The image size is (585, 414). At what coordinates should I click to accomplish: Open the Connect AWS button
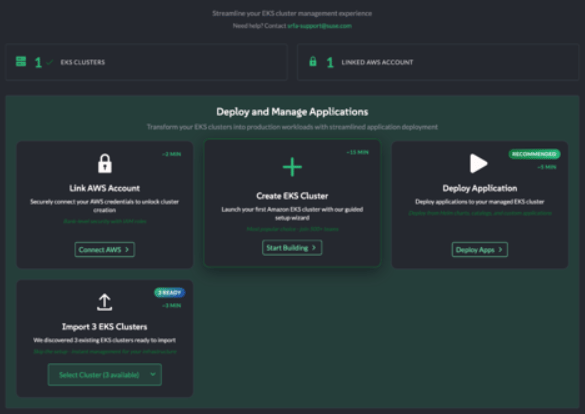pos(104,250)
